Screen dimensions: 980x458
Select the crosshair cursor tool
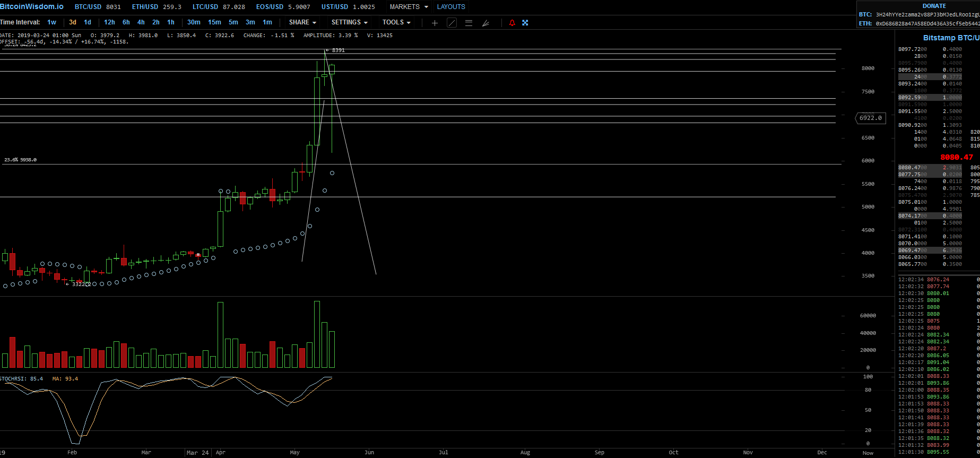coord(435,23)
